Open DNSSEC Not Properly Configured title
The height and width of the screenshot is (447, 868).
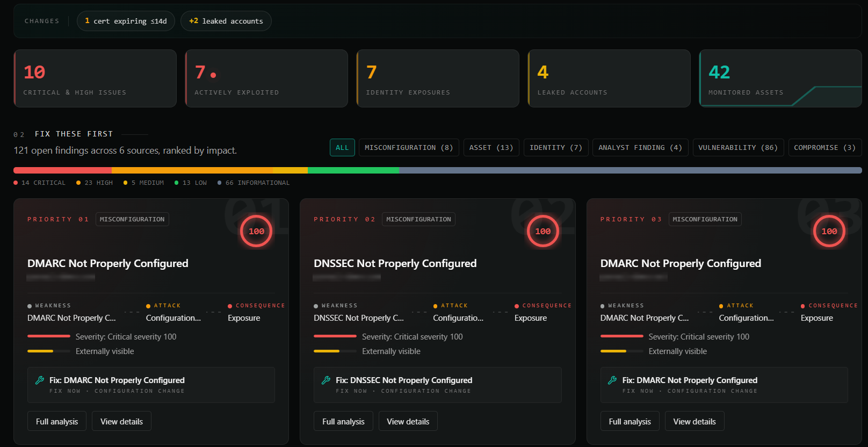(395, 263)
